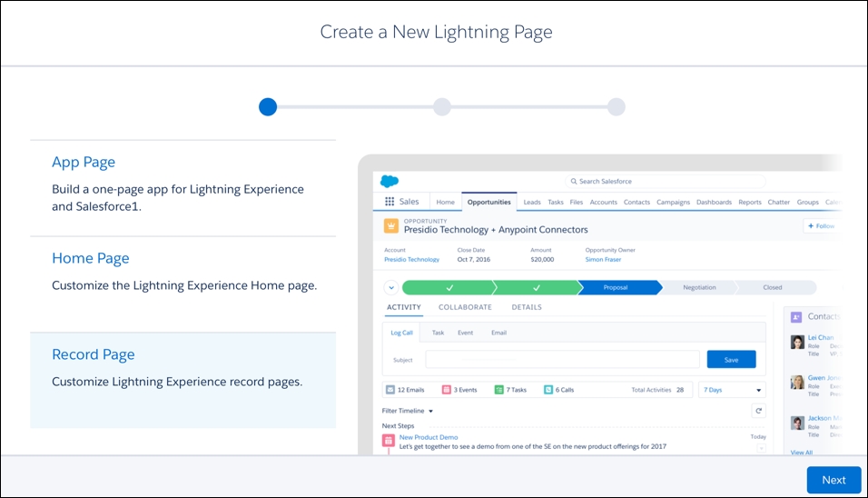This screenshot has width=868, height=498.
Task: Open the Files tab
Action: pos(577,202)
